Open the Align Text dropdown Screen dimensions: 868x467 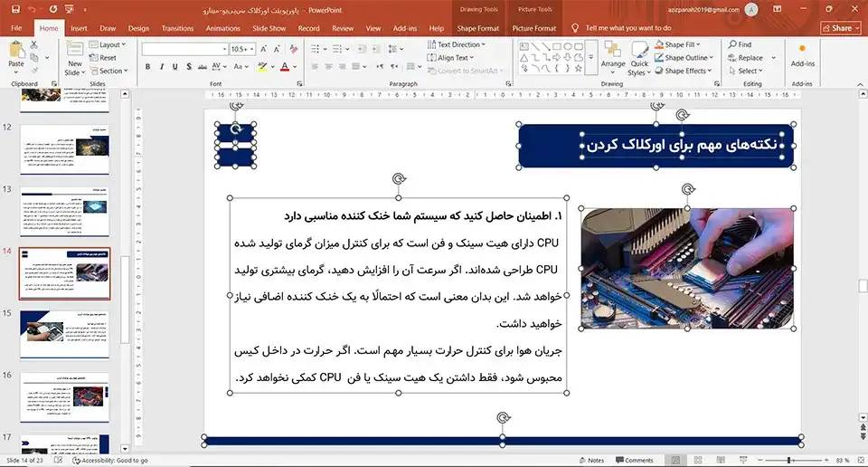[450, 58]
